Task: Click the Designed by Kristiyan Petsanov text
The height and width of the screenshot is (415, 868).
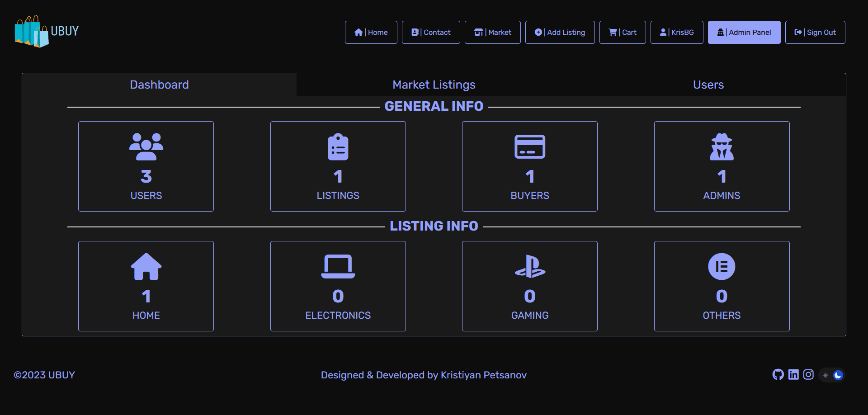Action: click(x=424, y=375)
